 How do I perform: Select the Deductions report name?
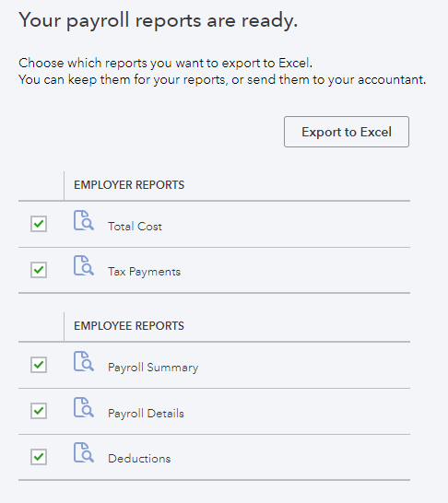139,459
